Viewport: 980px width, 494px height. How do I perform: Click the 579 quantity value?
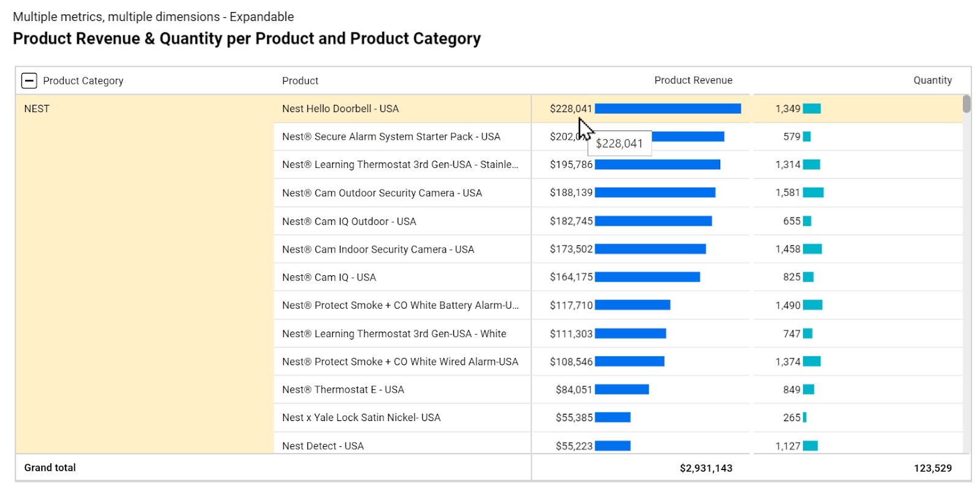click(792, 136)
